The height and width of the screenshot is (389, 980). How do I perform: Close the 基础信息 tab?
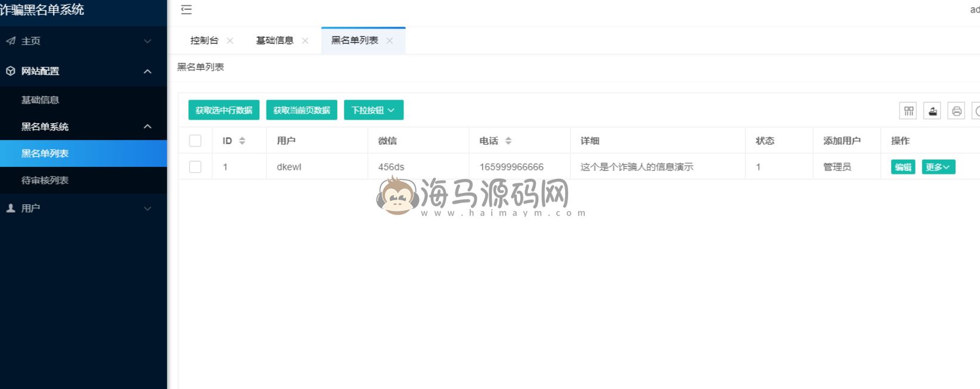305,41
